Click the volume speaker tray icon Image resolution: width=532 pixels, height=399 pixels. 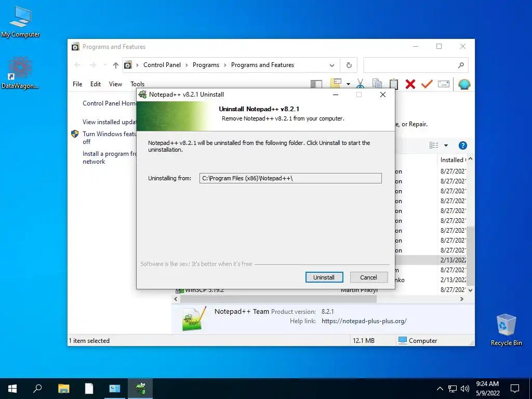click(x=465, y=389)
